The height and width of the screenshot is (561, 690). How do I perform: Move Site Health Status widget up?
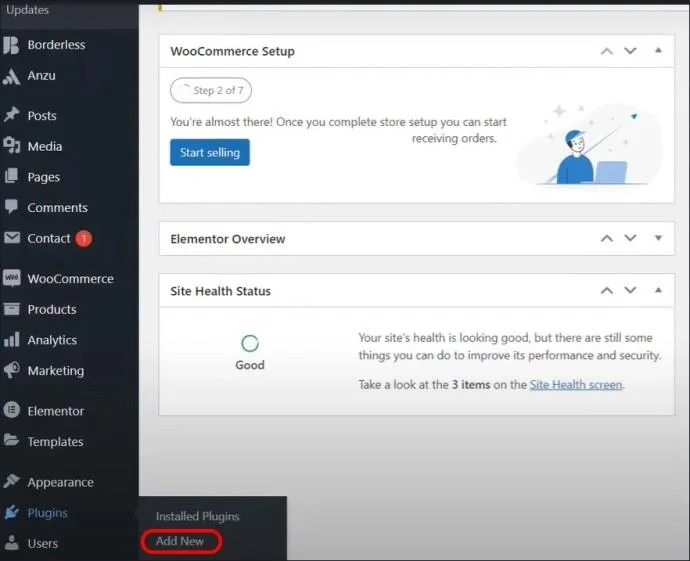point(606,291)
